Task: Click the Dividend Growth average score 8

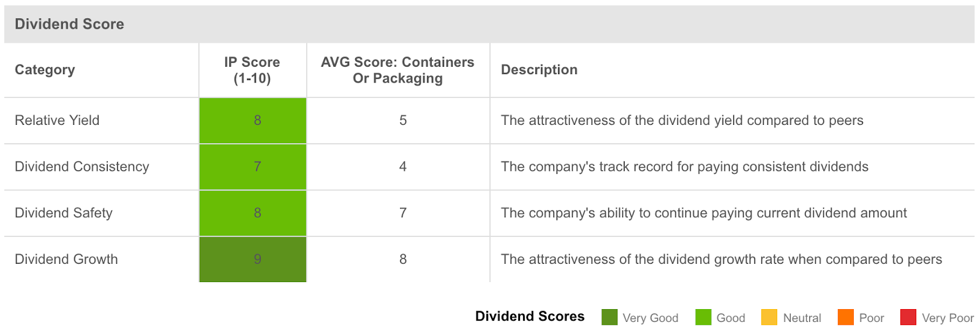Action: 403,259
